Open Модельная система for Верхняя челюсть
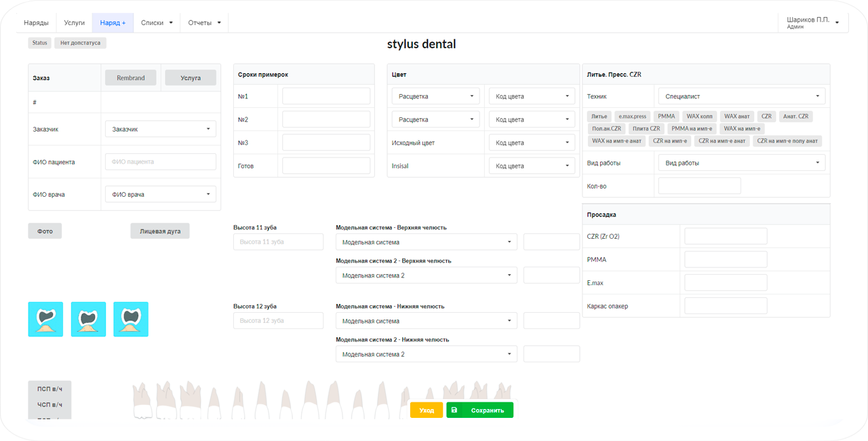Viewport: 868px width, 441px height. point(426,242)
